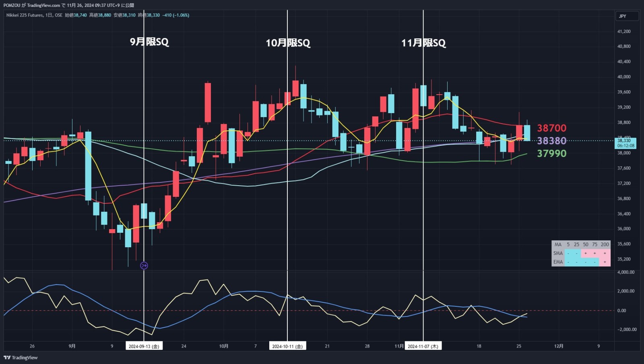
Task: Click the 0.00 oscillator axis label
Action: pyautogui.click(x=622, y=310)
